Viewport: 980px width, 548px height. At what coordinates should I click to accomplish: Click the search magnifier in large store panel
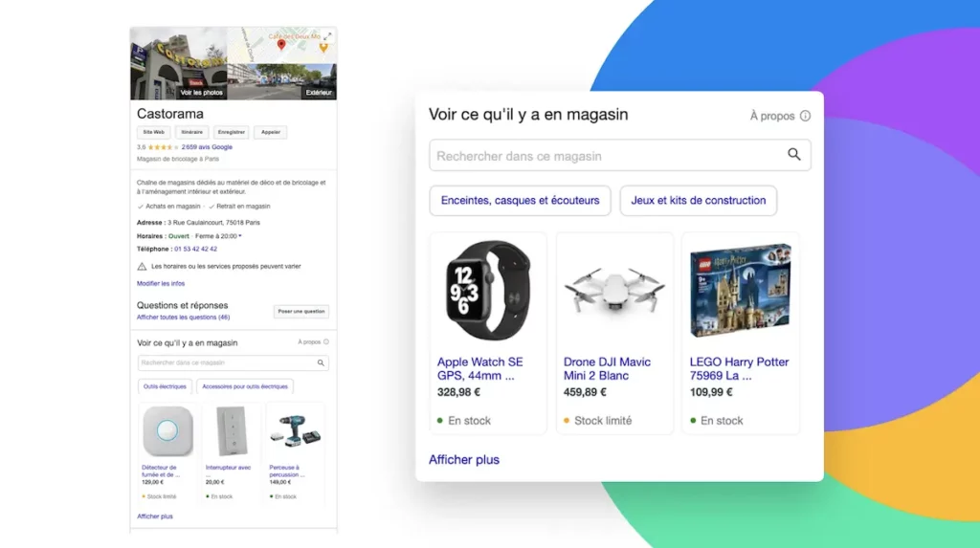click(793, 154)
